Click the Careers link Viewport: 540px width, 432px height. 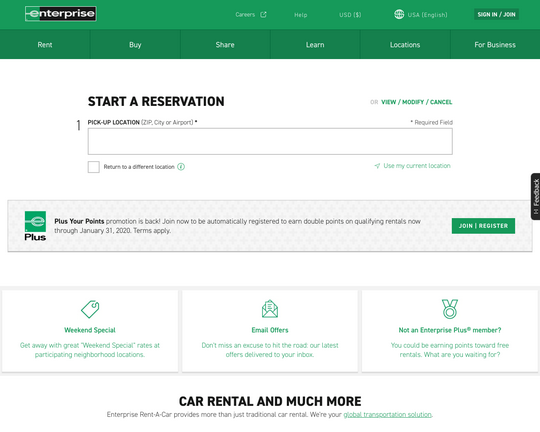[245, 14]
